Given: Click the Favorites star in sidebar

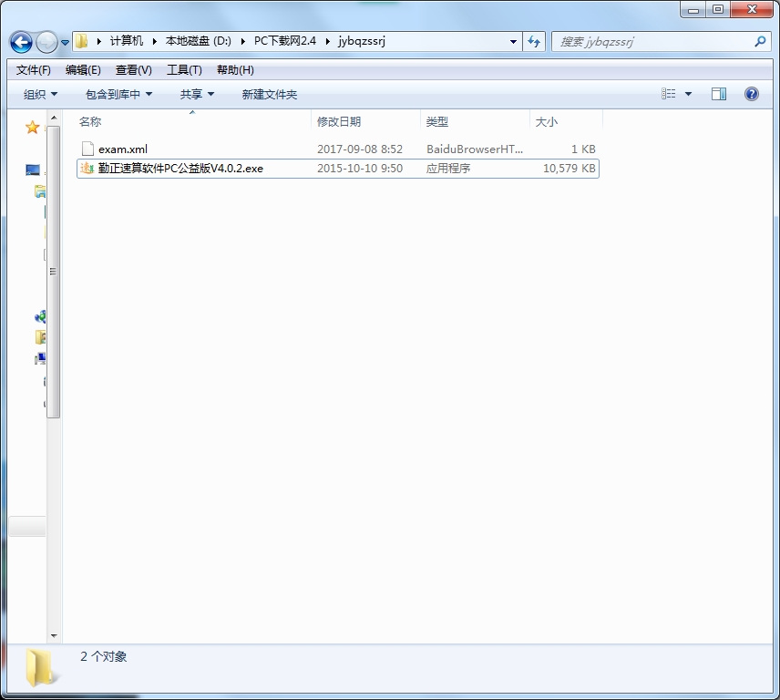Looking at the screenshot, I should 32,128.
